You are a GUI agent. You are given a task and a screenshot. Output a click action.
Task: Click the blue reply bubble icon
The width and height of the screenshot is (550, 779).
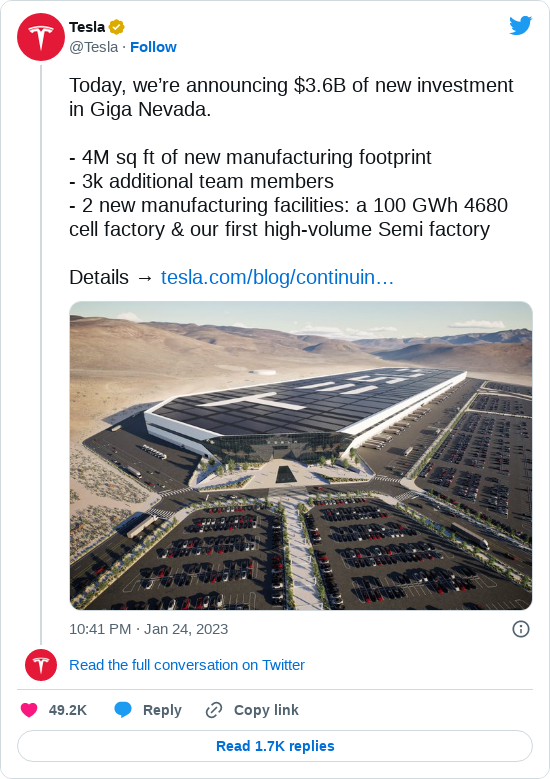(x=123, y=710)
